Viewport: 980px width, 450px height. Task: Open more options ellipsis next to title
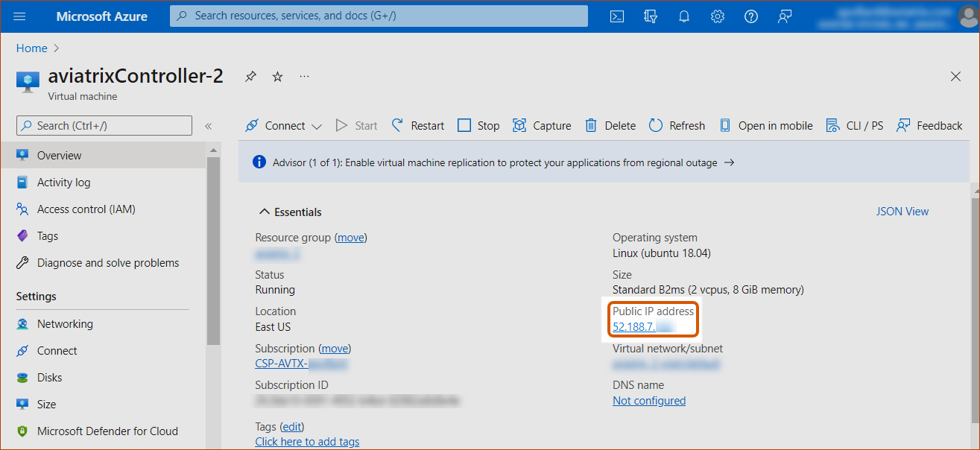click(304, 77)
